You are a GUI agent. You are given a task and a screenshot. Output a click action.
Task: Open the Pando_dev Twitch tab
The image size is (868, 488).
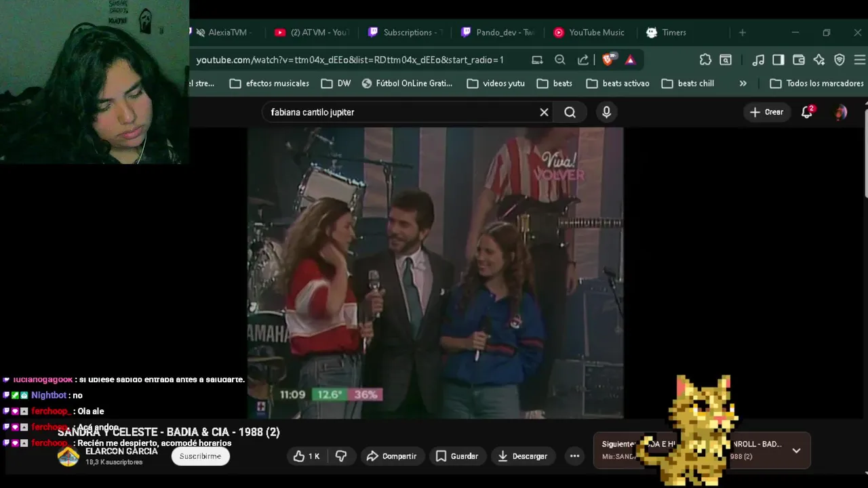click(x=498, y=33)
